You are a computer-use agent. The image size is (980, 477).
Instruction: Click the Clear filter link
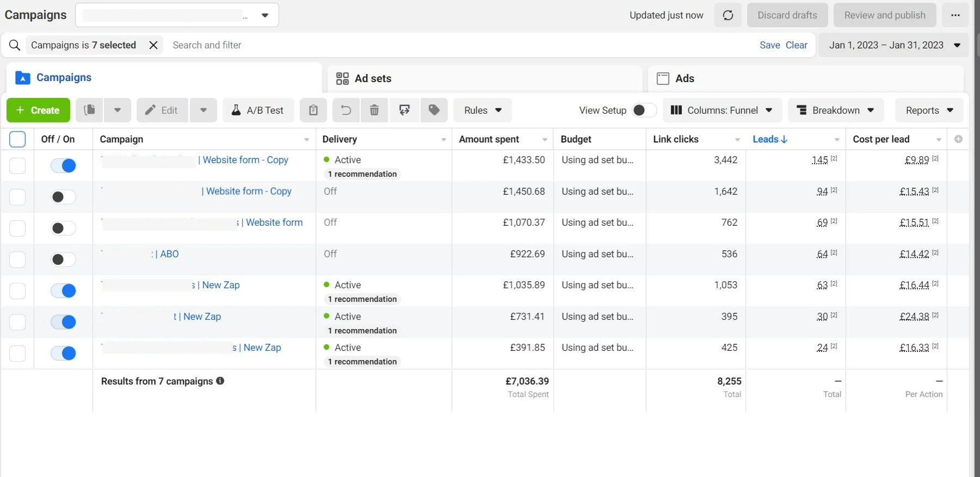797,45
